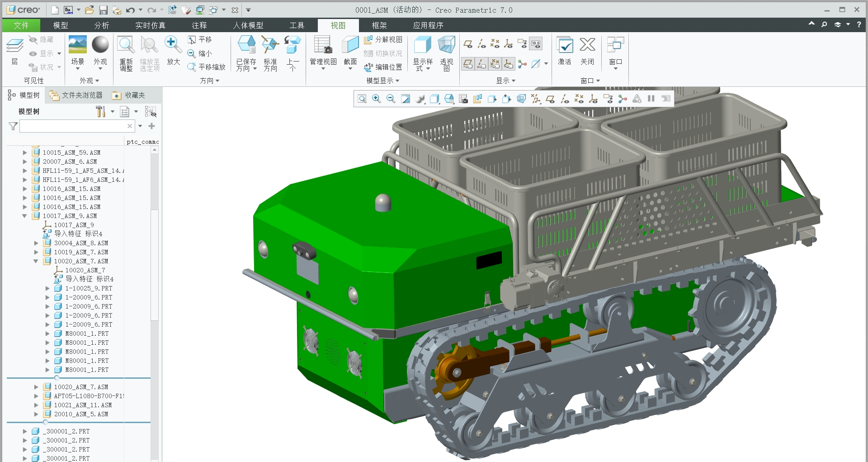The width and height of the screenshot is (868, 462).
Task: Expand the 30004_ASM_8.ASM tree node
Action: (36, 243)
